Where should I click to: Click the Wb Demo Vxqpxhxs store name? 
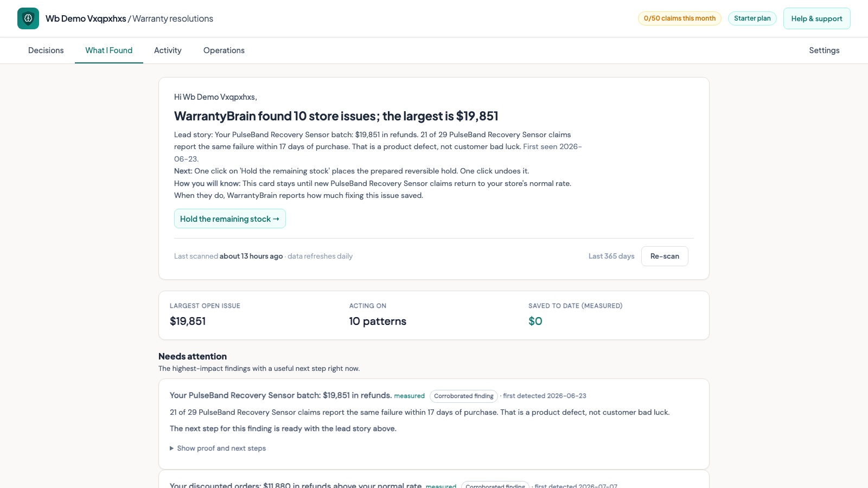click(86, 18)
